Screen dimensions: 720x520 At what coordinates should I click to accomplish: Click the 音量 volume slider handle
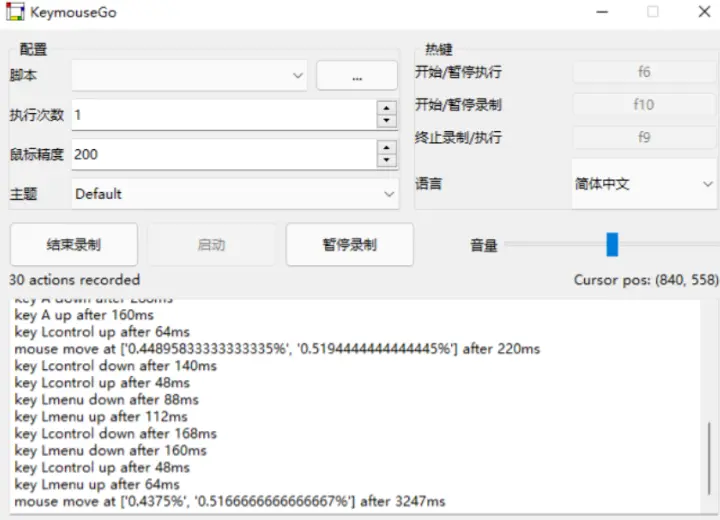coord(612,244)
